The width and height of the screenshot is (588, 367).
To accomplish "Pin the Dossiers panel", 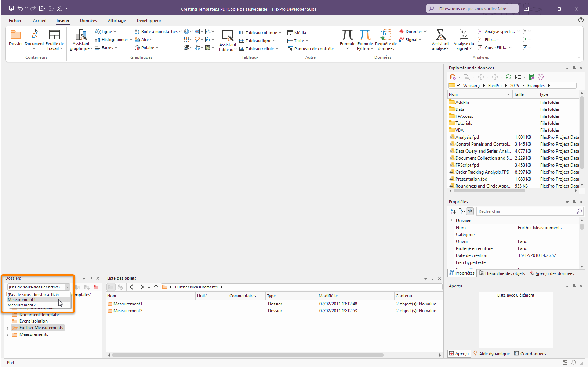I will (91, 278).
